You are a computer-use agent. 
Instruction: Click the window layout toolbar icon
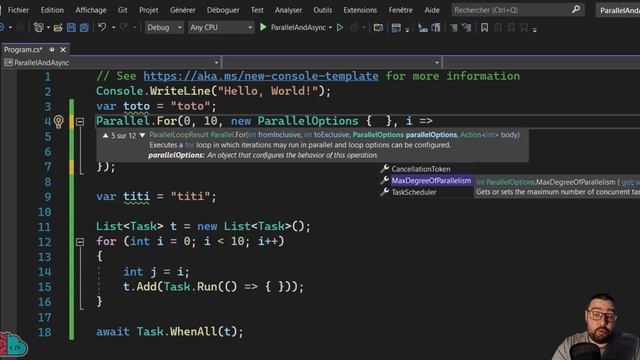pyautogui.click(x=396, y=27)
